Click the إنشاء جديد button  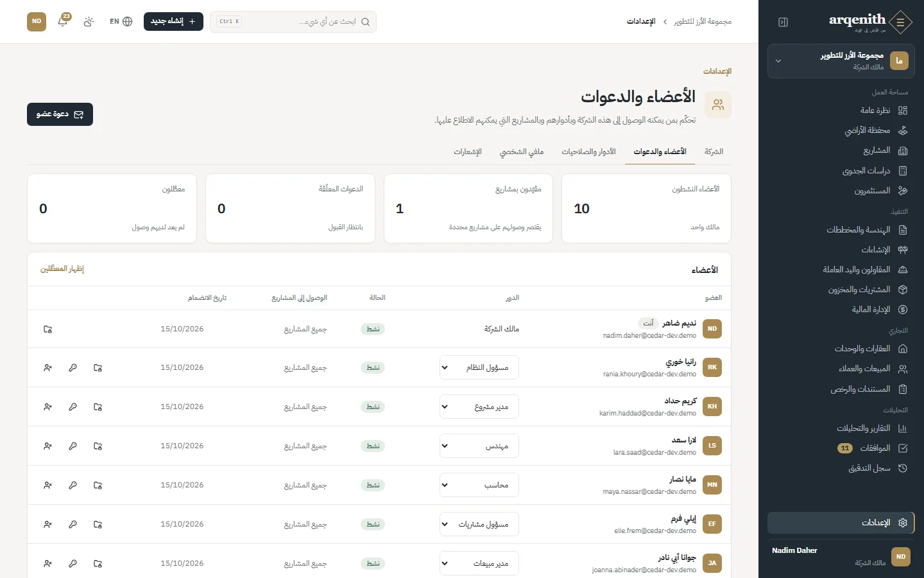[173, 21]
